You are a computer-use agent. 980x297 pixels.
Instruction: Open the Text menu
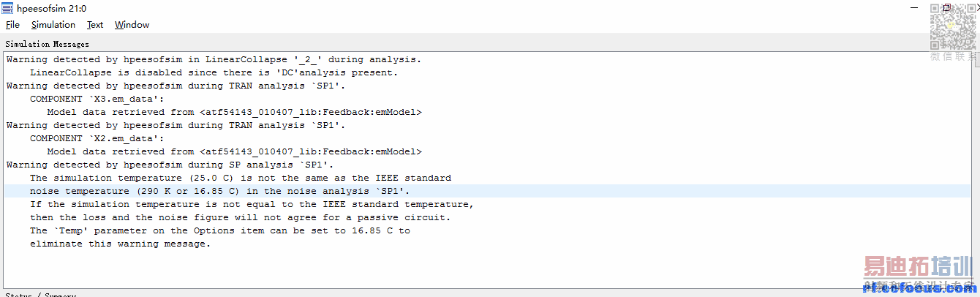[95, 25]
